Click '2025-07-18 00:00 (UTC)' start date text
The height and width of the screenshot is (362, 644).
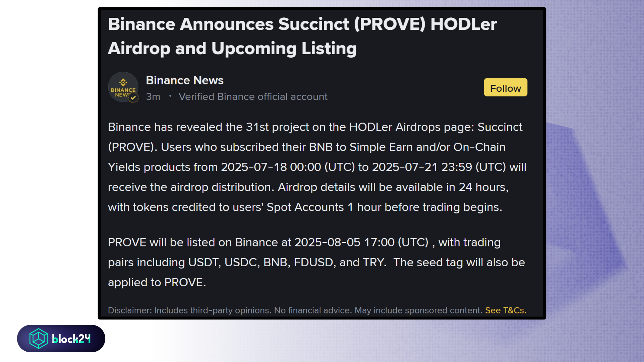tap(288, 167)
